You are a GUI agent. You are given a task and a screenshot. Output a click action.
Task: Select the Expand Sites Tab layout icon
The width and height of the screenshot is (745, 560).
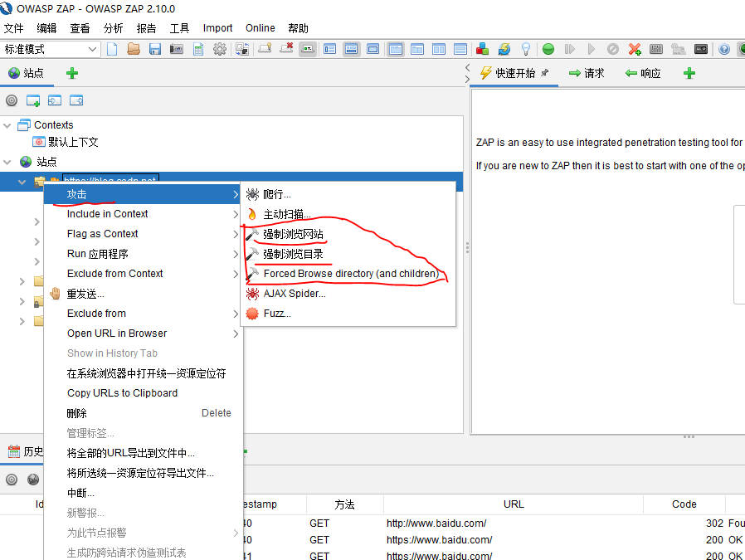(329, 49)
